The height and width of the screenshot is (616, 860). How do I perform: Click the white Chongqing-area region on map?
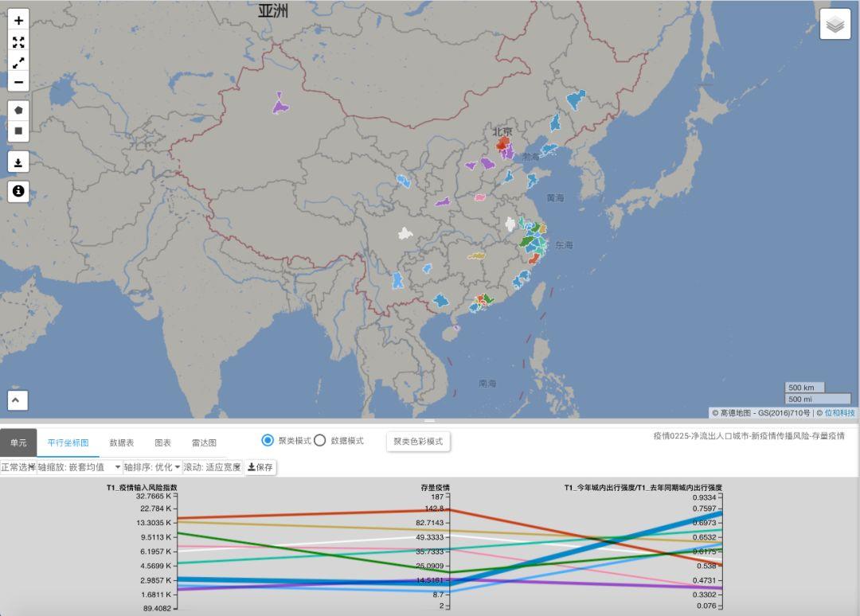coord(405,234)
